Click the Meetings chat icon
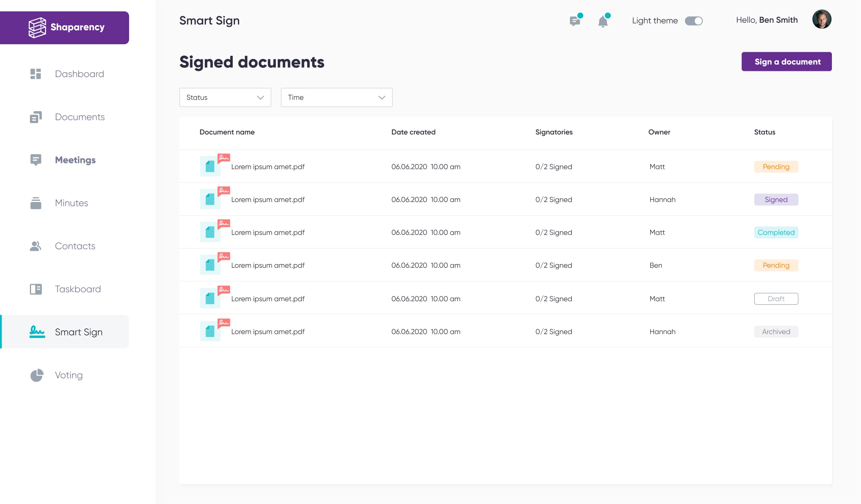Image resolution: width=861 pixels, height=504 pixels. (36, 160)
